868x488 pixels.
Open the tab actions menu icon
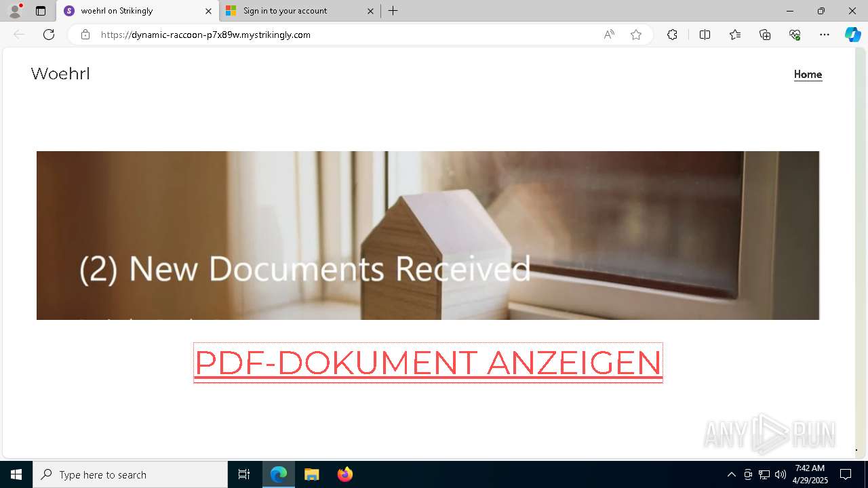pos(41,11)
